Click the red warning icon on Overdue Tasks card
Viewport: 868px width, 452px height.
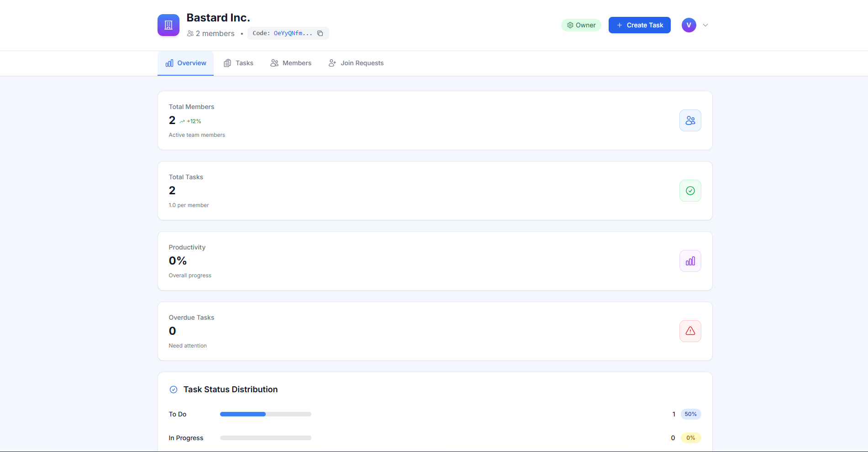coord(690,331)
